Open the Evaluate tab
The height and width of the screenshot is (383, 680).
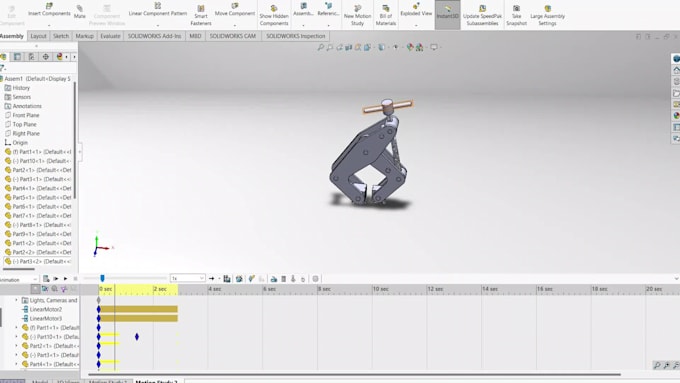[110, 36]
